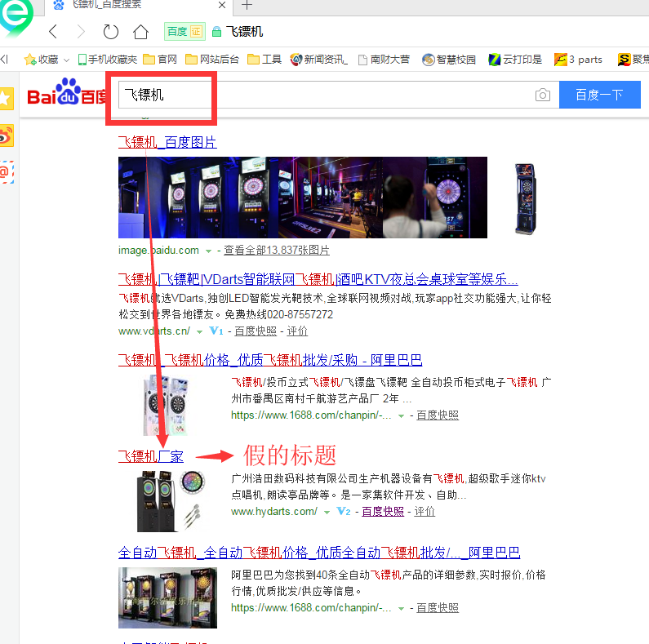
Task: Open the dart hall corridor image
Action: (331, 198)
